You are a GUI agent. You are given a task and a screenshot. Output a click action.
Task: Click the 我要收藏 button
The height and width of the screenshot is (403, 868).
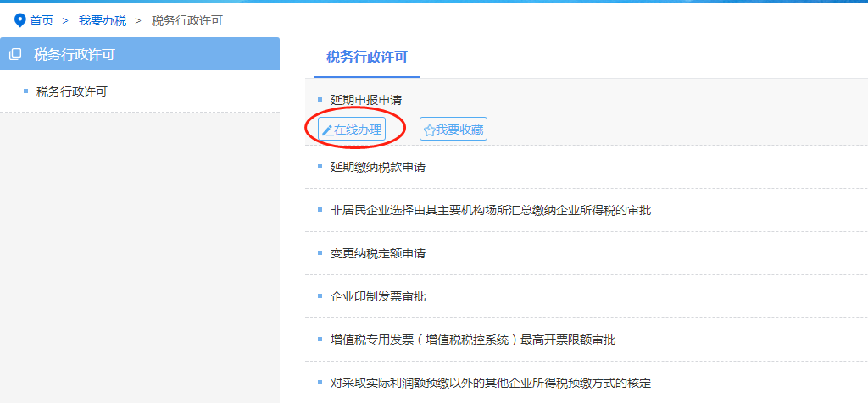[453, 130]
